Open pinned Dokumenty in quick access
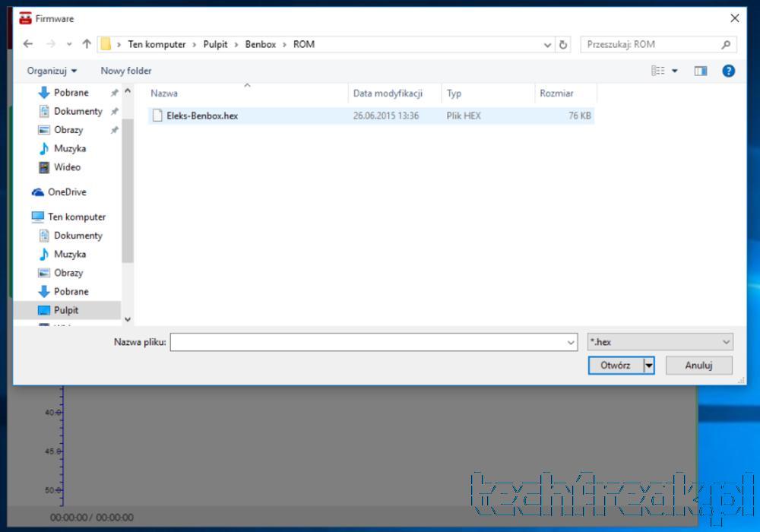The height and width of the screenshot is (532, 760). point(78,112)
